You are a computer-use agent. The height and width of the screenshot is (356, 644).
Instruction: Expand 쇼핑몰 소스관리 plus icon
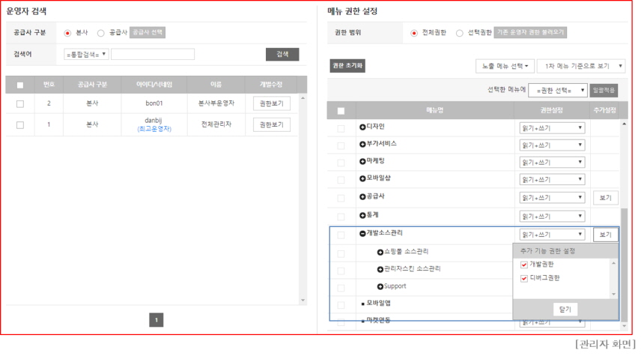point(380,252)
